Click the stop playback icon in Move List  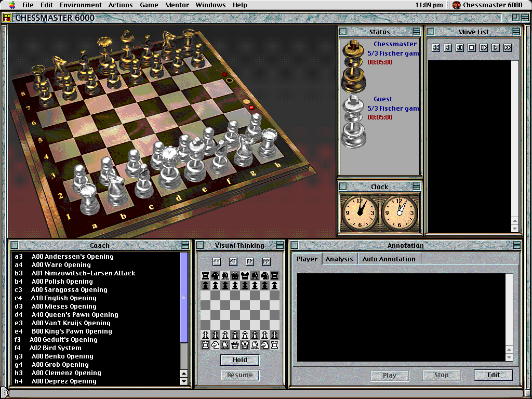(x=472, y=47)
